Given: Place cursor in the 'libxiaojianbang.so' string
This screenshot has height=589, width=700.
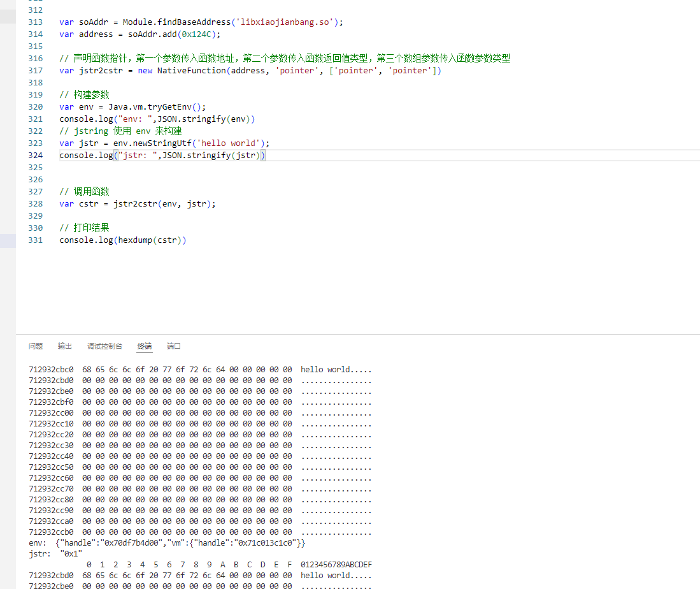Looking at the screenshot, I should tap(287, 22).
